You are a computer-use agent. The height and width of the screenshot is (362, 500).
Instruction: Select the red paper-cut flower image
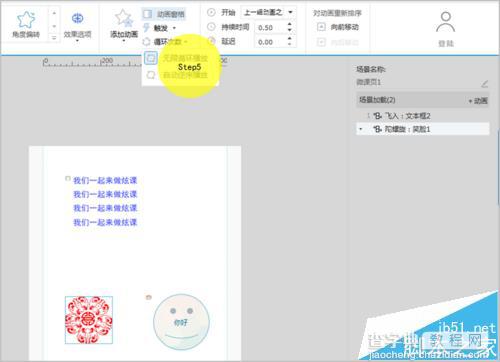tap(89, 320)
